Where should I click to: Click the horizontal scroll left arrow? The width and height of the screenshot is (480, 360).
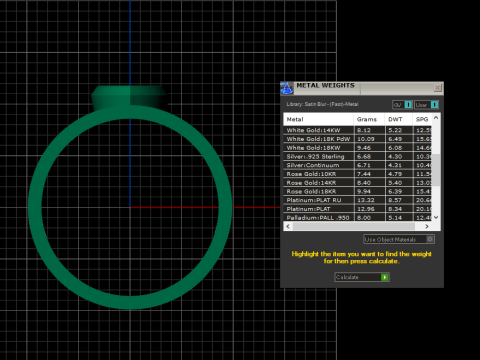(288, 226)
